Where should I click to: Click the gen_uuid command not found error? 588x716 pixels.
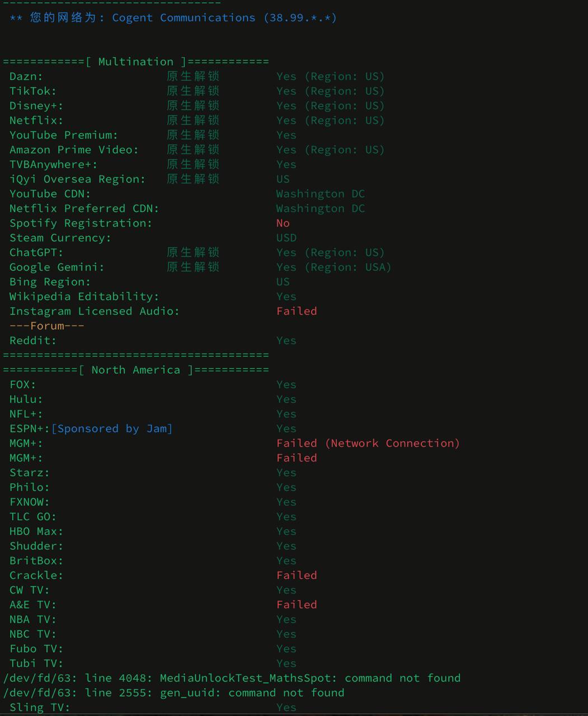(x=173, y=693)
